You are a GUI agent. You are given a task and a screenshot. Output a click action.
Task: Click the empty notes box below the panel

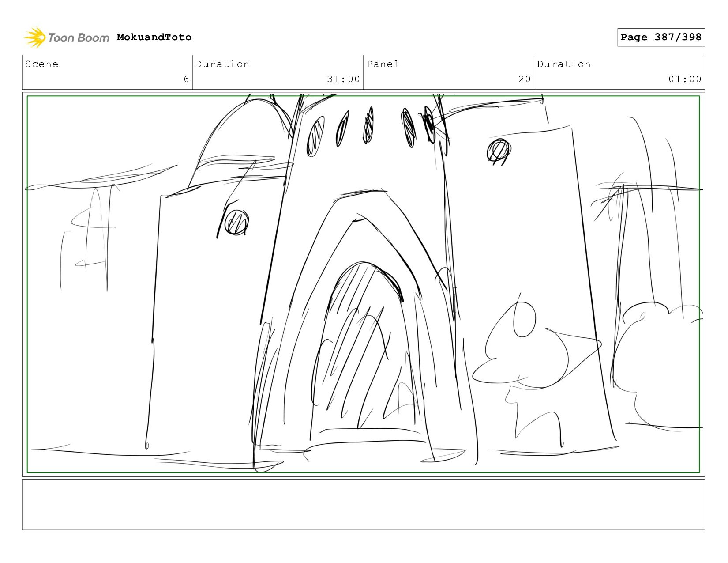pos(363,505)
